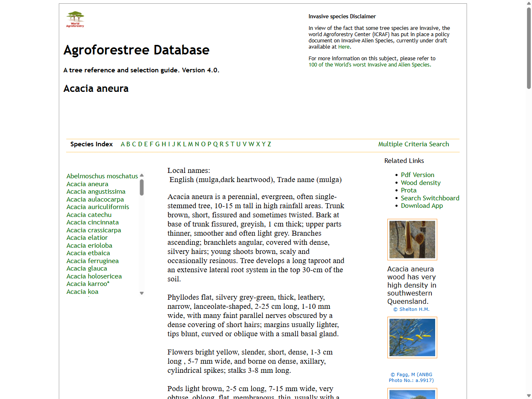Open the Search Switchboard link
The image size is (532, 399).
point(430,198)
